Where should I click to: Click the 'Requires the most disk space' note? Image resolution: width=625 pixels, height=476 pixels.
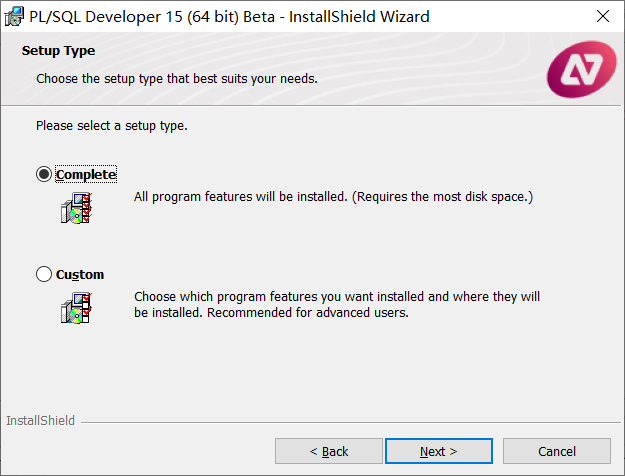tap(442, 197)
